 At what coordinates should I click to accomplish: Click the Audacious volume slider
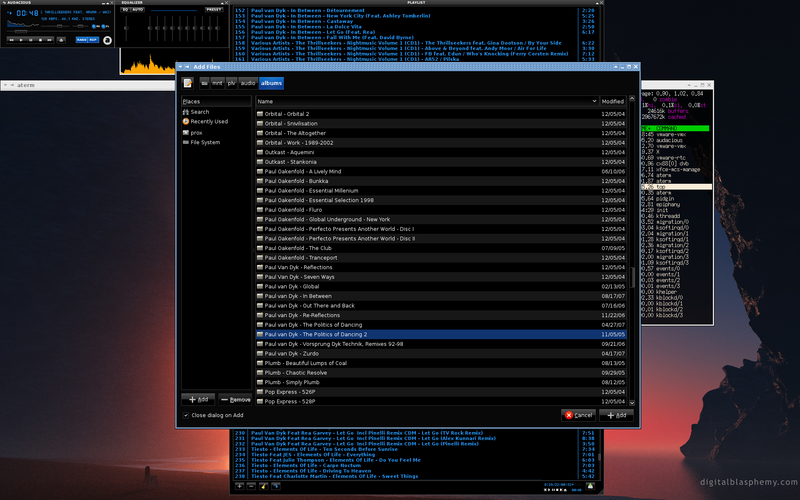(x=55, y=26)
